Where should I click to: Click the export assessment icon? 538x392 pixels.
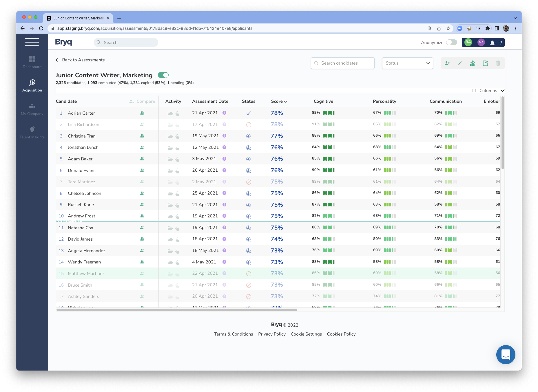[485, 63]
